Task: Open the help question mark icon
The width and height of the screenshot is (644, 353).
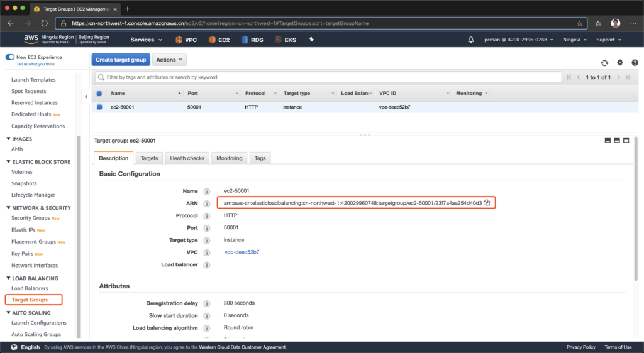Action: coord(635,63)
